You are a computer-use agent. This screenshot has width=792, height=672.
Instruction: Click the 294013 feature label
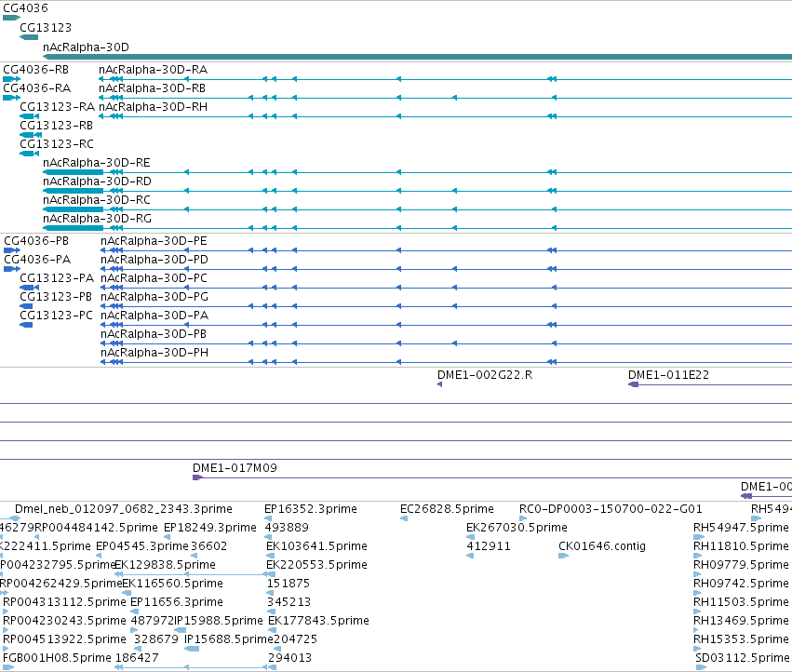coord(290,658)
